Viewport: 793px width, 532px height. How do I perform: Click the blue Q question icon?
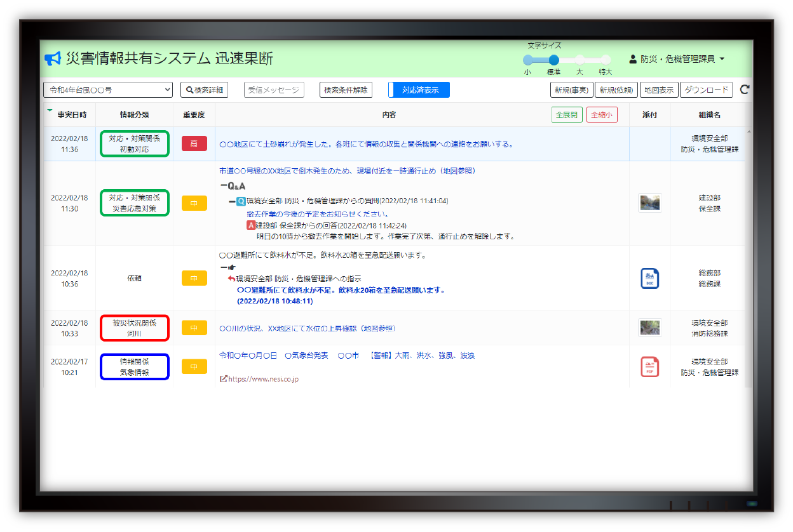coord(241,201)
